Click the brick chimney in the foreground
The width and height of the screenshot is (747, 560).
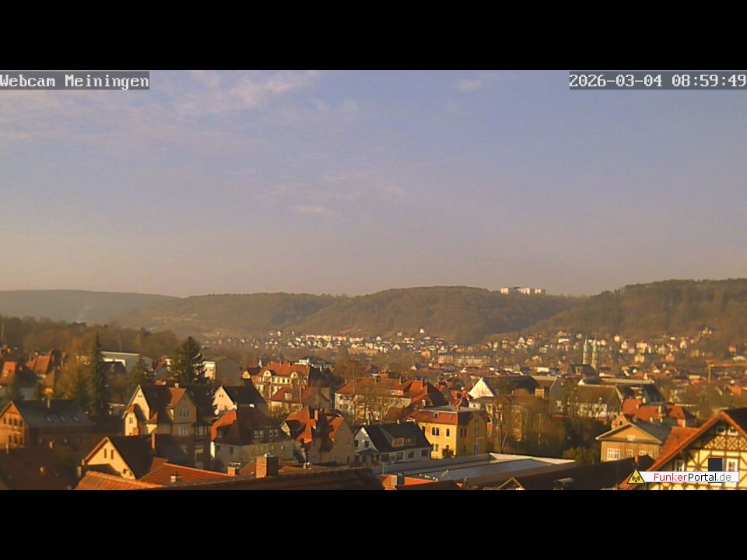267,465
